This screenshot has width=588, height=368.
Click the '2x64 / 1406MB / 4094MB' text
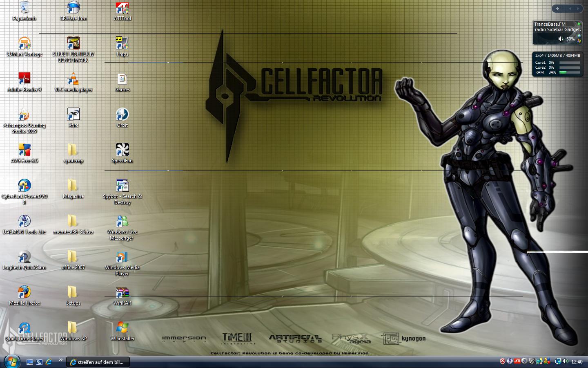pyautogui.click(x=558, y=56)
